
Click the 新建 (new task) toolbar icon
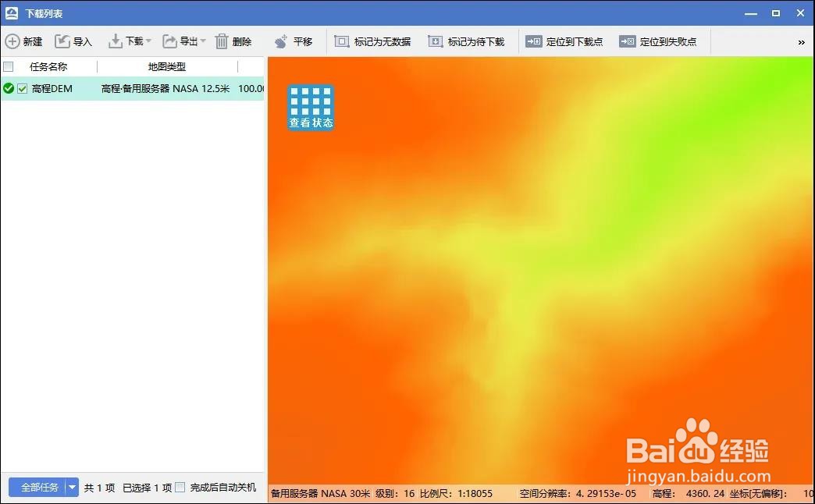pyautogui.click(x=12, y=41)
